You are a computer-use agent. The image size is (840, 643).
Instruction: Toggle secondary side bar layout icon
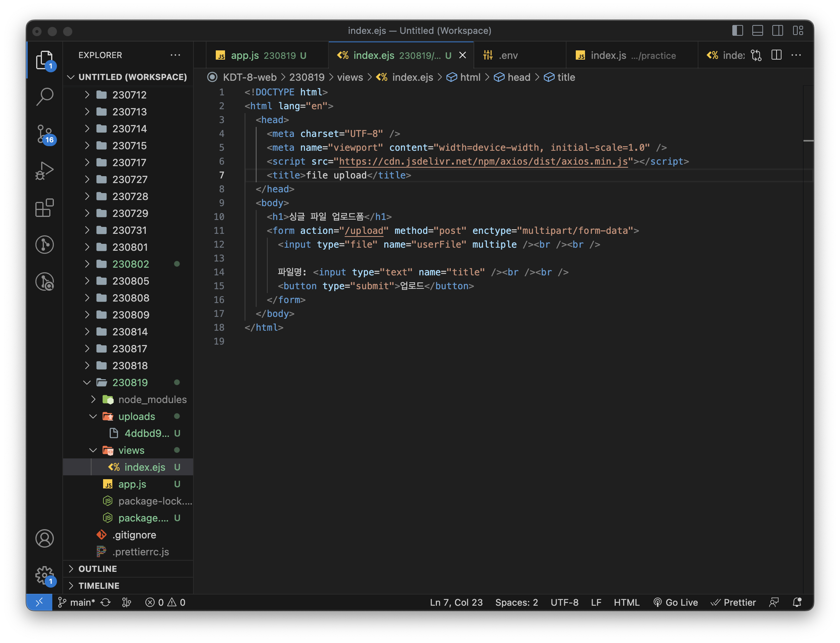[x=777, y=31]
